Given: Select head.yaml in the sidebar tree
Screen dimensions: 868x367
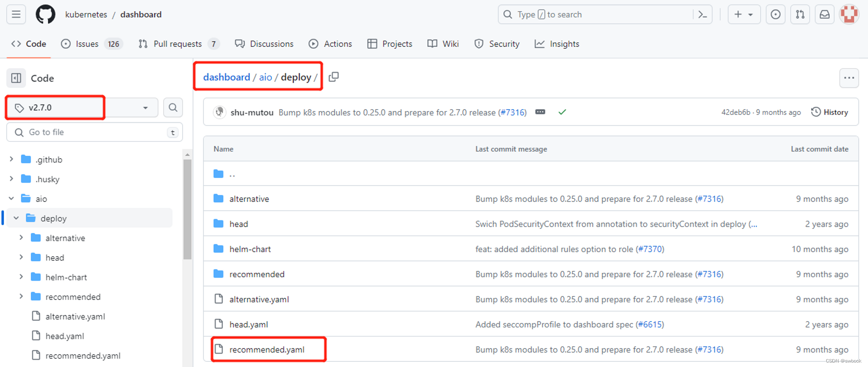Looking at the screenshot, I should click(x=65, y=336).
